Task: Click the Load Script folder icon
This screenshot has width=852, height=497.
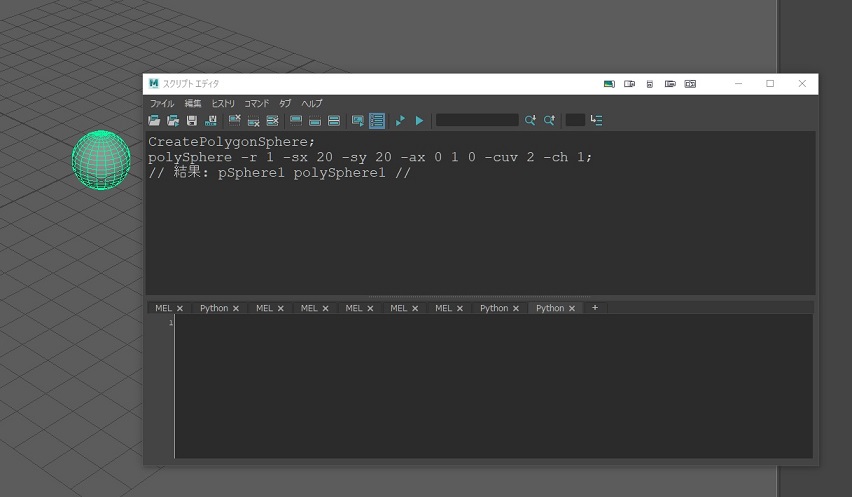Action: click(154, 121)
